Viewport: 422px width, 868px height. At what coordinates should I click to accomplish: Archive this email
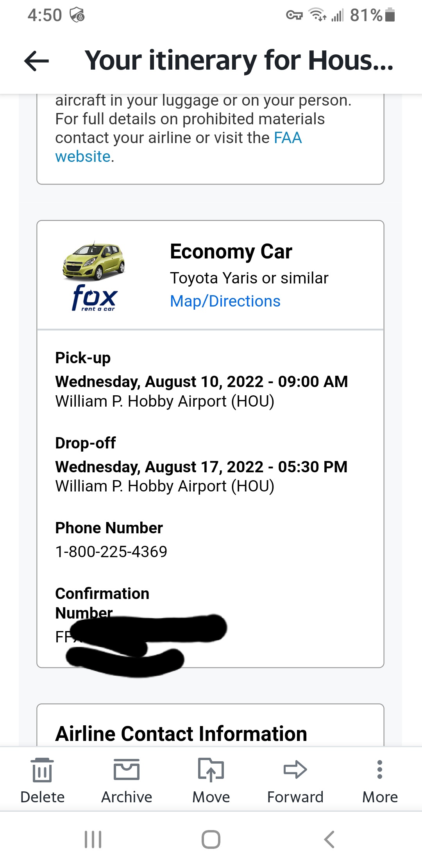tap(127, 780)
